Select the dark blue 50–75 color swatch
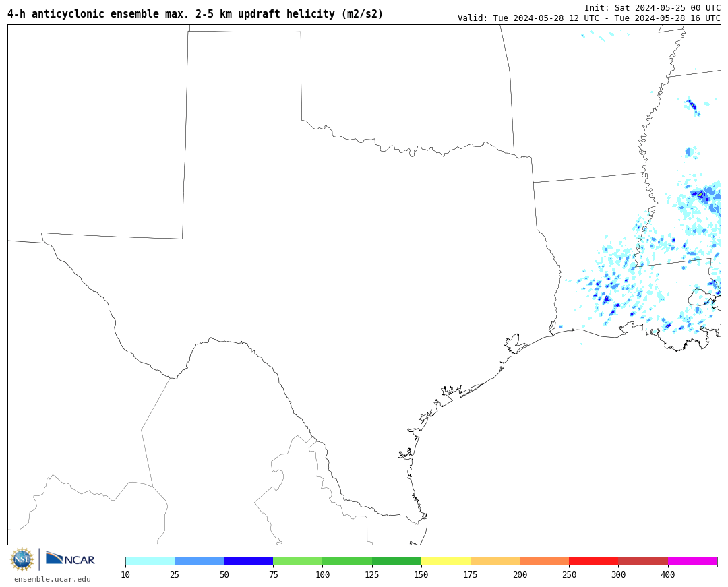Screen dimensions: 728x587 tap(248, 561)
